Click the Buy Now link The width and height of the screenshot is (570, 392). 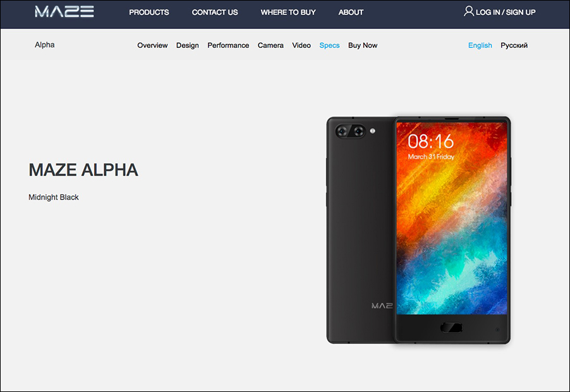(363, 45)
